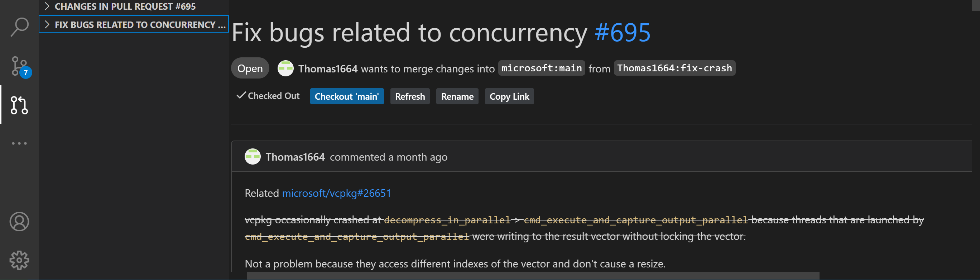The image size is (980, 280).
Task: Click Checkout 'main'
Action: [347, 96]
